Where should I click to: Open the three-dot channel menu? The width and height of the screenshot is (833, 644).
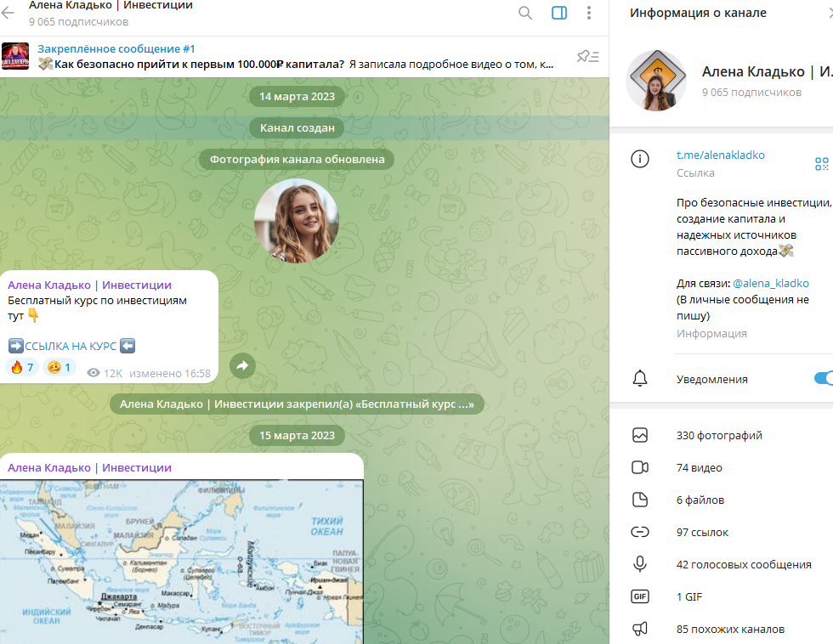click(588, 13)
